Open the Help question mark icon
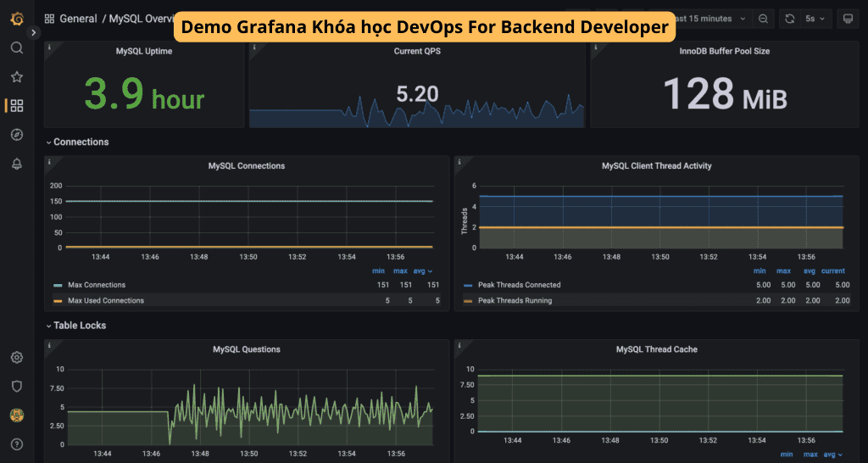The height and width of the screenshot is (463, 868). tap(17, 444)
